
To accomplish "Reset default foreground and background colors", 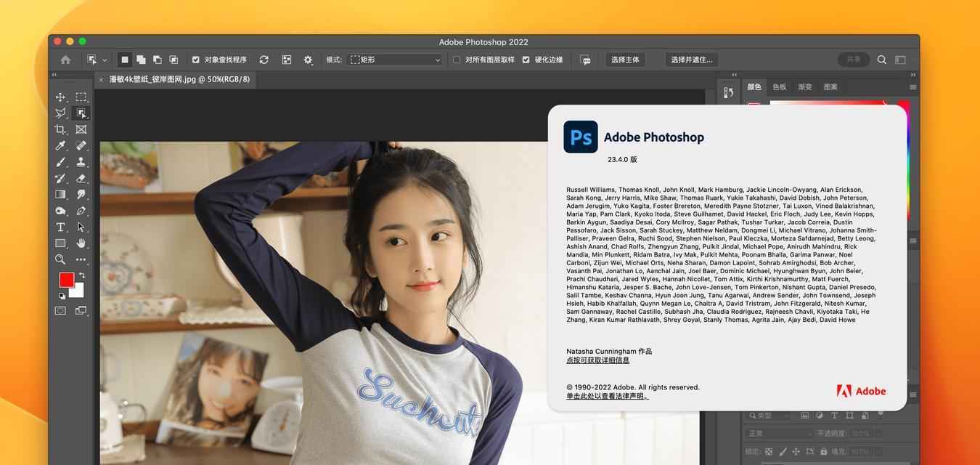I will (61, 296).
